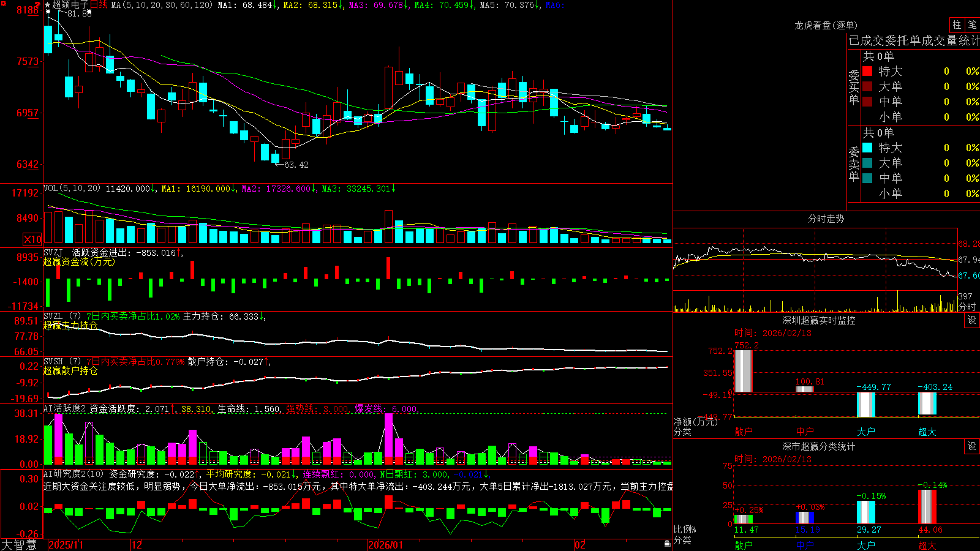Select the 龙虎看盘(逐单) panel title

click(826, 25)
